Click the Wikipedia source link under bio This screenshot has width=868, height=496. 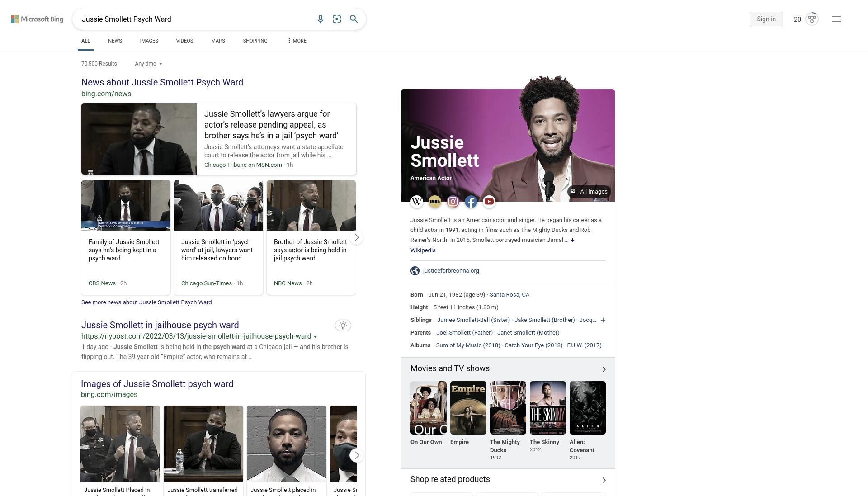[423, 250]
